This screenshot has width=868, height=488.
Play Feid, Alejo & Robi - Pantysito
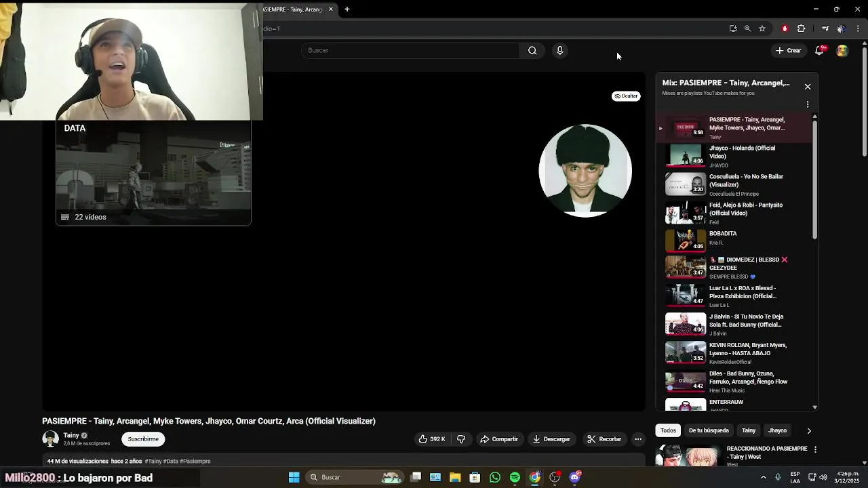click(736, 213)
